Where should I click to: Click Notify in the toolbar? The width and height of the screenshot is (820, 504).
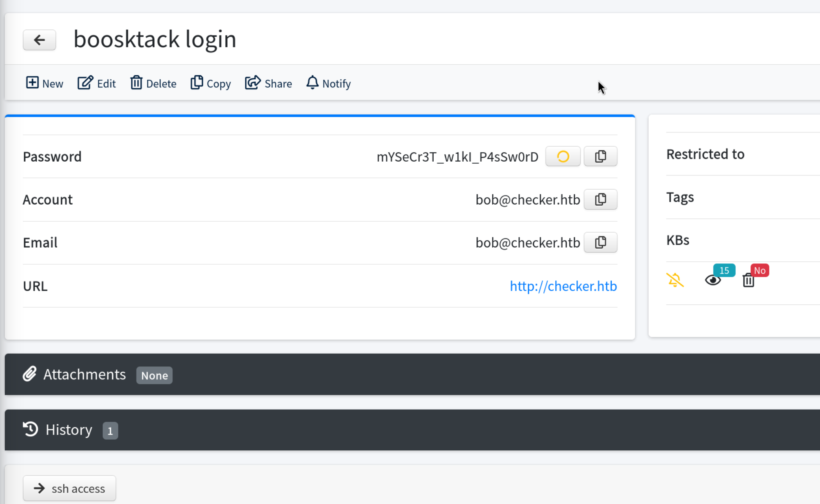click(x=328, y=84)
